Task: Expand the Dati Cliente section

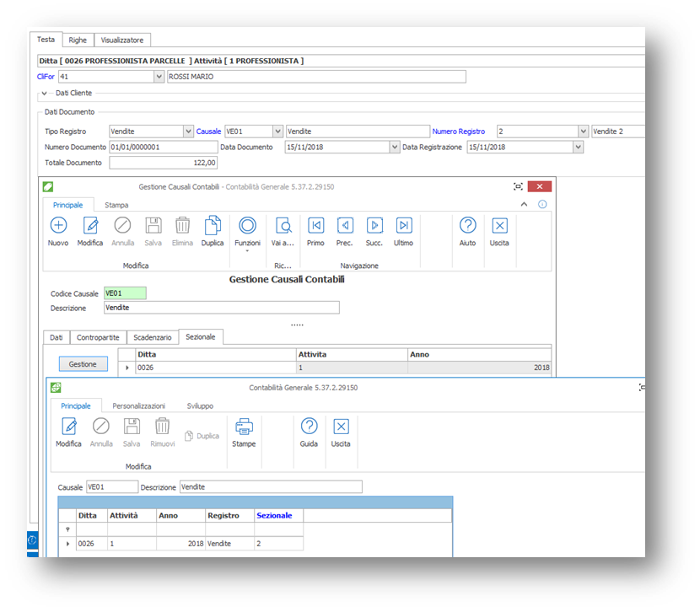Action: pyautogui.click(x=44, y=94)
